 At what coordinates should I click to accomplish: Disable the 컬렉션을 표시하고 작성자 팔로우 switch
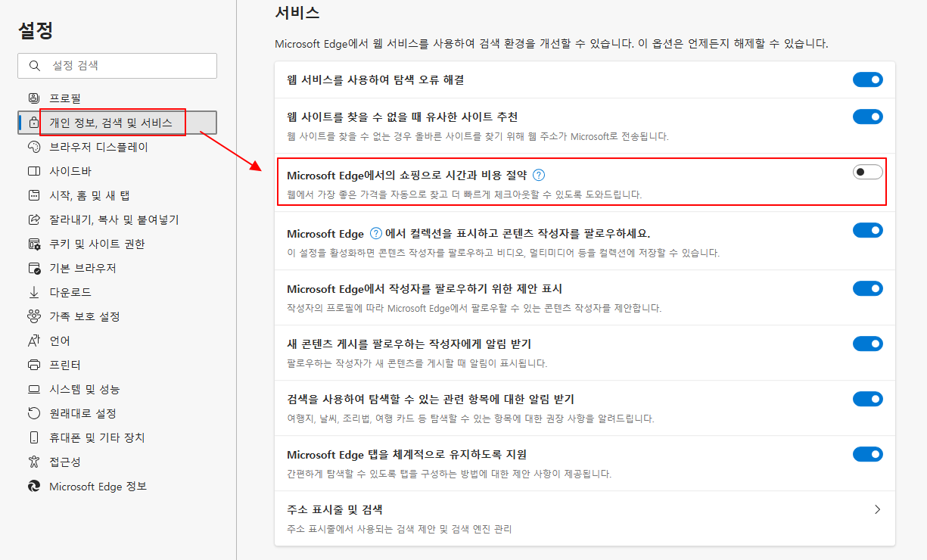[867, 230]
